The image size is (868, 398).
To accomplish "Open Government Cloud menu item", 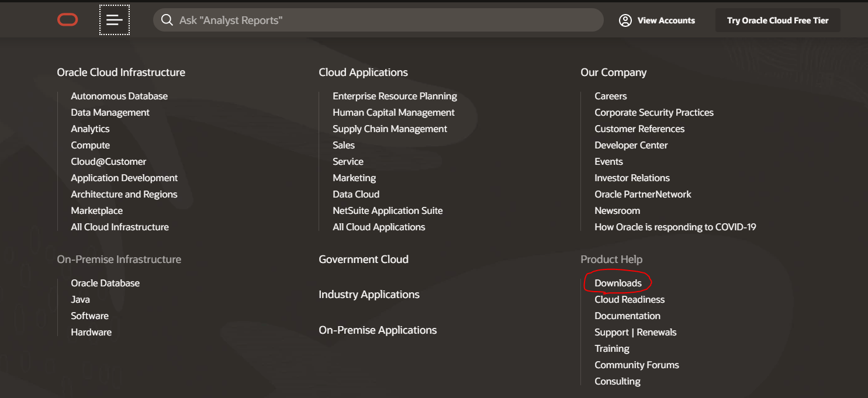I will pyautogui.click(x=364, y=259).
